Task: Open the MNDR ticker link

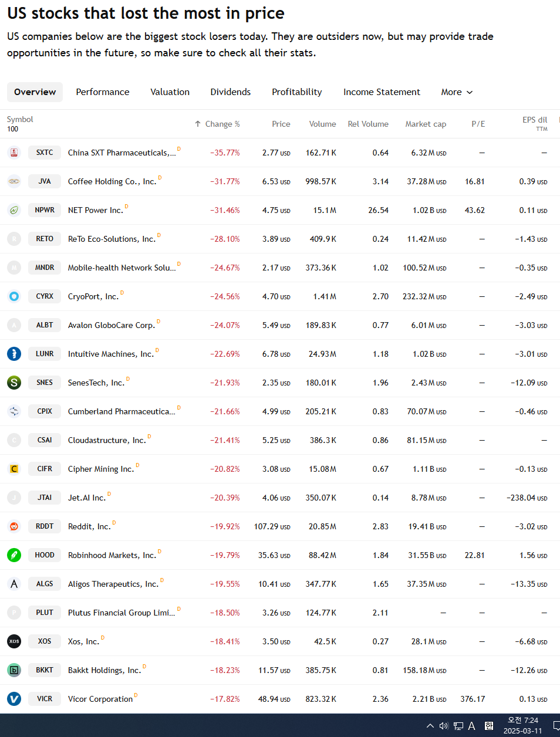Action: tap(45, 268)
